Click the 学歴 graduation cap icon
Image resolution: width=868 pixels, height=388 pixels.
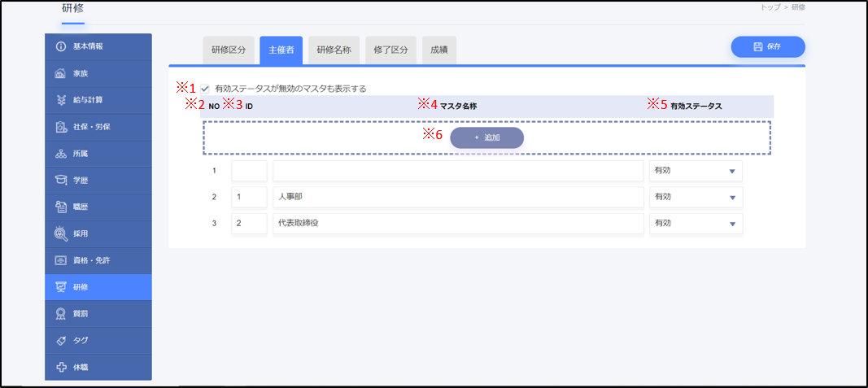pyautogui.click(x=61, y=181)
